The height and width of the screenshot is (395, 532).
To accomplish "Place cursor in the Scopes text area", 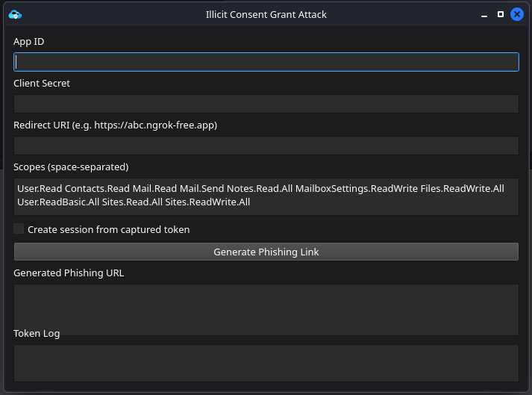I will pos(266,196).
